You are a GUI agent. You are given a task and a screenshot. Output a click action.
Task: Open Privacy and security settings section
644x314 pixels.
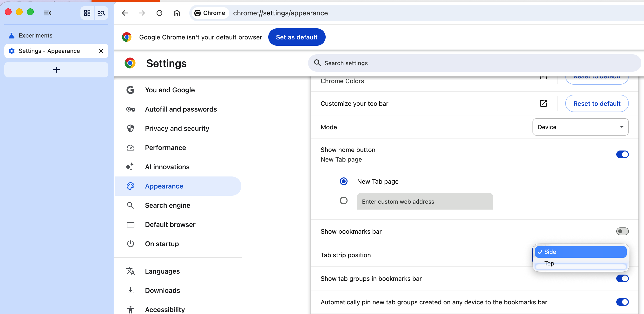pyautogui.click(x=177, y=128)
